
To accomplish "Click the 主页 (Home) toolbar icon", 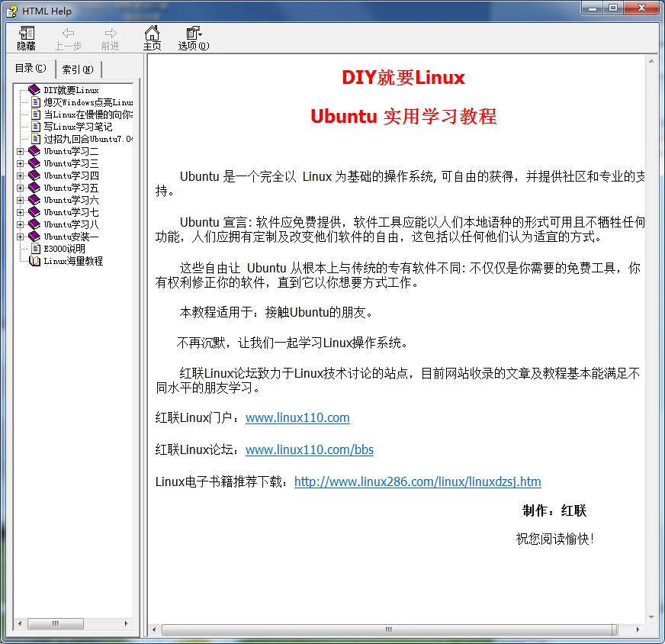I will [x=153, y=33].
